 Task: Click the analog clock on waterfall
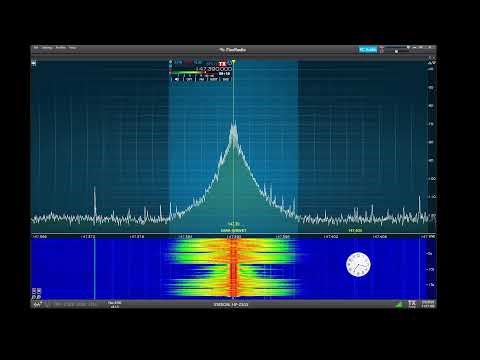[358, 265]
